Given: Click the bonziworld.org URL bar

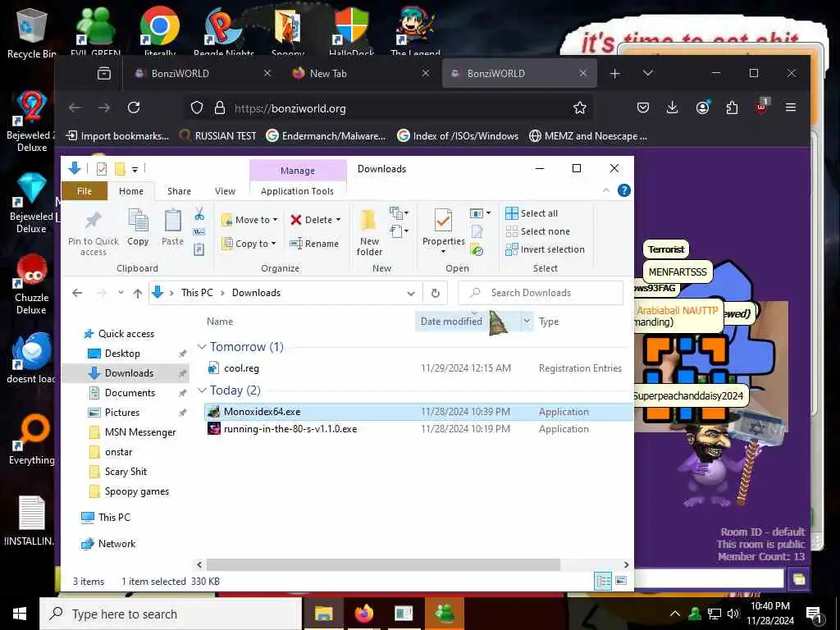Looking at the screenshot, I should [388, 108].
